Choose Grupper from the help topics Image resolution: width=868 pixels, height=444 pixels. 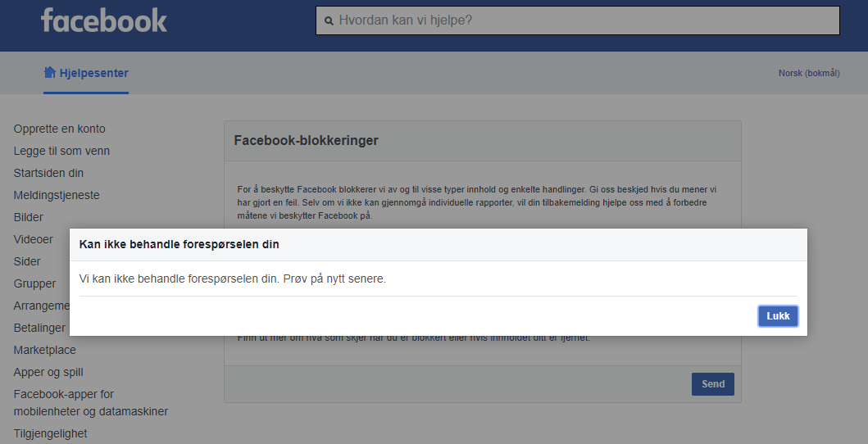pyautogui.click(x=34, y=283)
